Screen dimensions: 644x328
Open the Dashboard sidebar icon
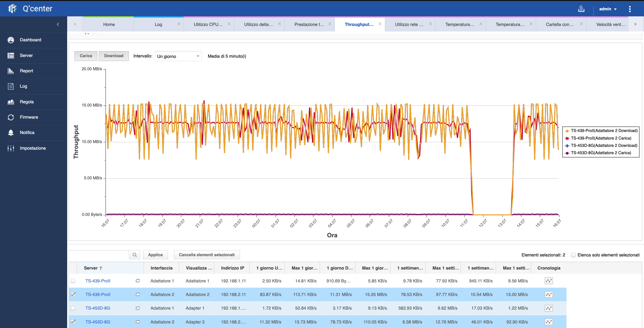click(x=11, y=40)
